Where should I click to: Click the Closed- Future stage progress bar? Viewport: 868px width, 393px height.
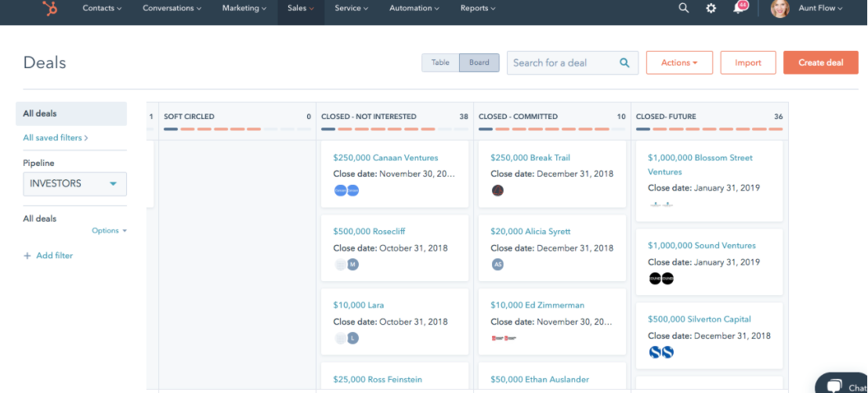pos(709,129)
